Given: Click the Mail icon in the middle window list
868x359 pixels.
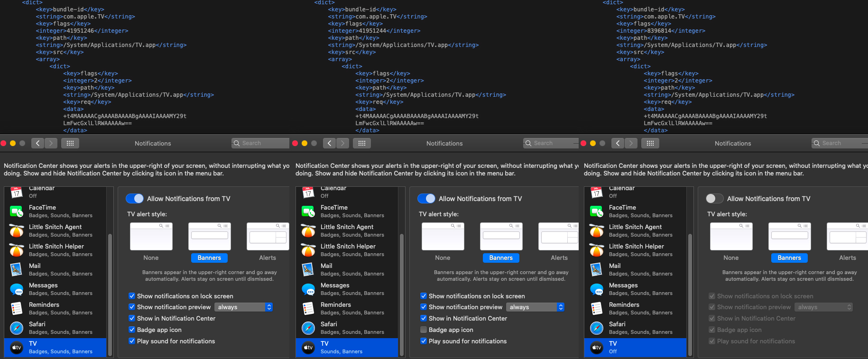Looking at the screenshot, I should [308, 270].
